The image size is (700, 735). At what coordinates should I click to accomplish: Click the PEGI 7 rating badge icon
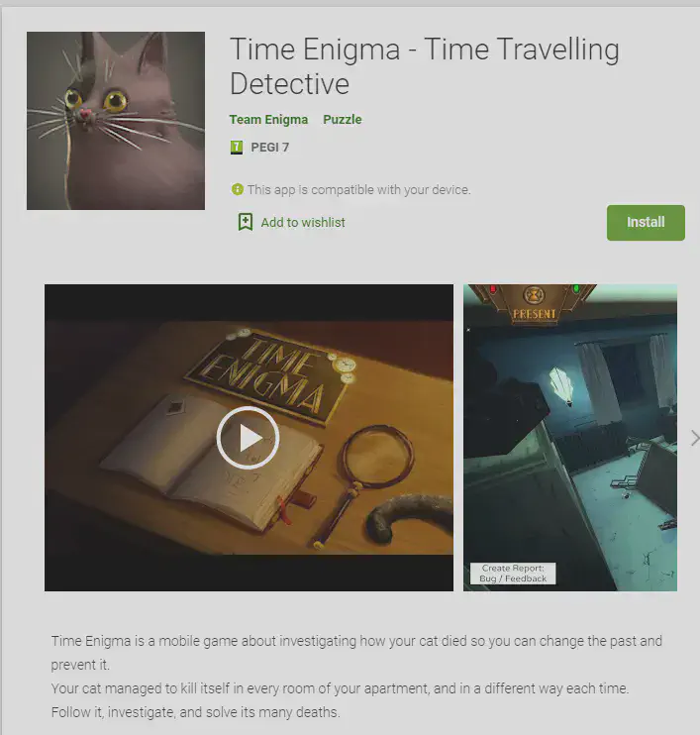point(237,148)
